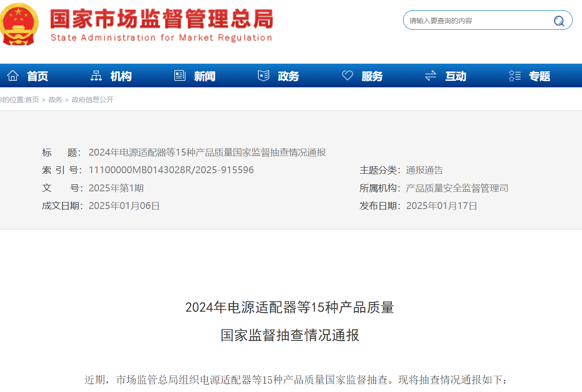582x392 pixels.
Task: Open the 政务 navigation menu
Action: pyautogui.click(x=289, y=76)
